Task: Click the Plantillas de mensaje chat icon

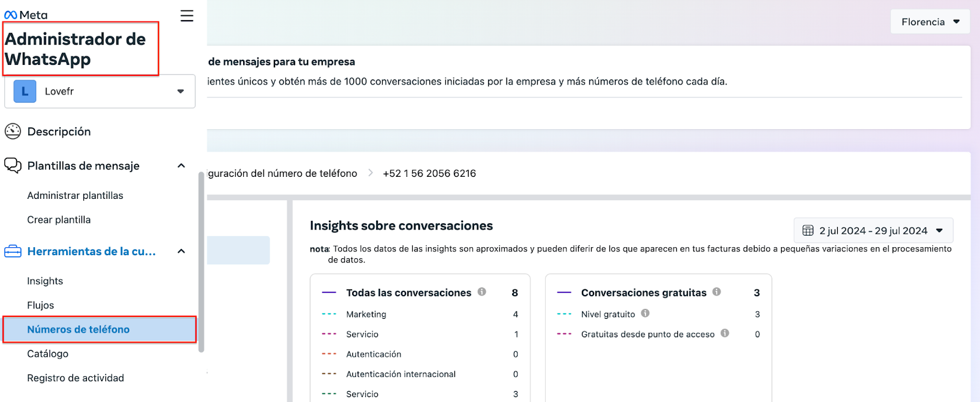Action: [x=13, y=165]
